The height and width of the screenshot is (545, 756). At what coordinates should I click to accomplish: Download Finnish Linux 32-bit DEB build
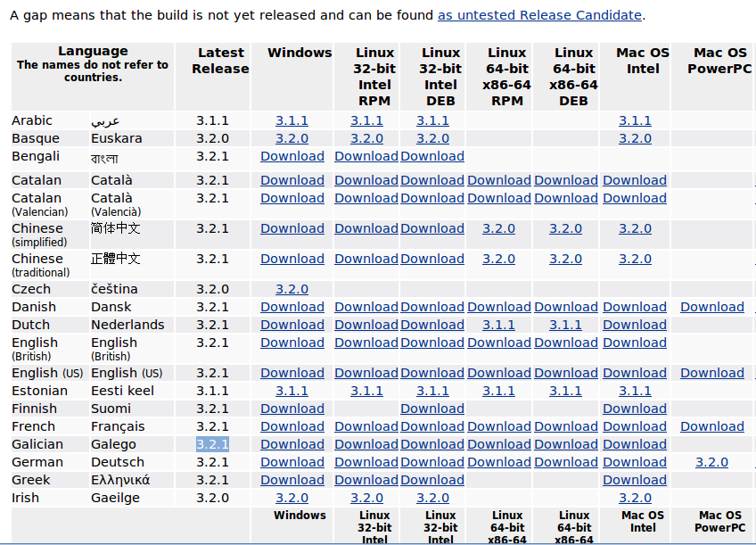432,409
